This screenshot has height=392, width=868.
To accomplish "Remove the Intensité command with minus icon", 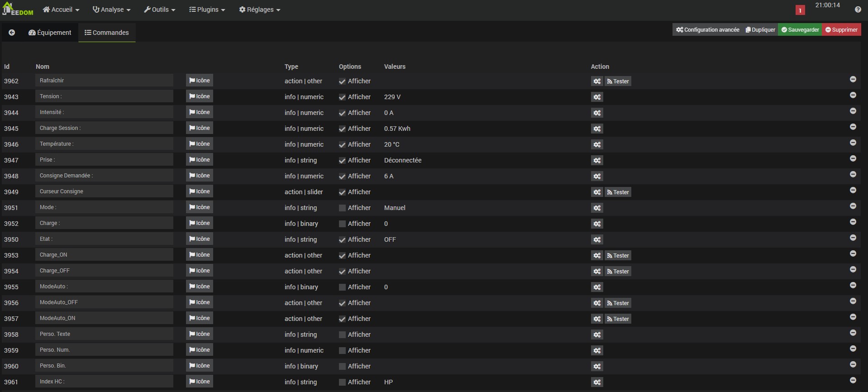I will (853, 111).
